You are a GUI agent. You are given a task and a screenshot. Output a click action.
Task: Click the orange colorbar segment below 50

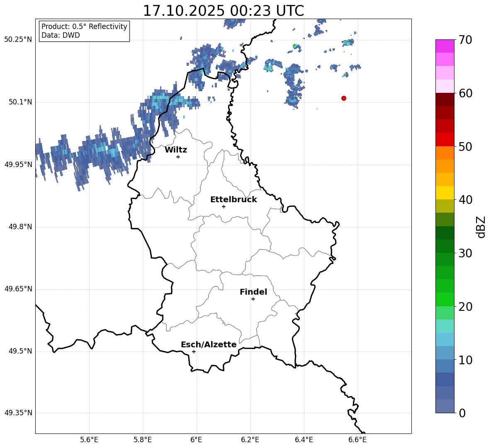point(445,153)
